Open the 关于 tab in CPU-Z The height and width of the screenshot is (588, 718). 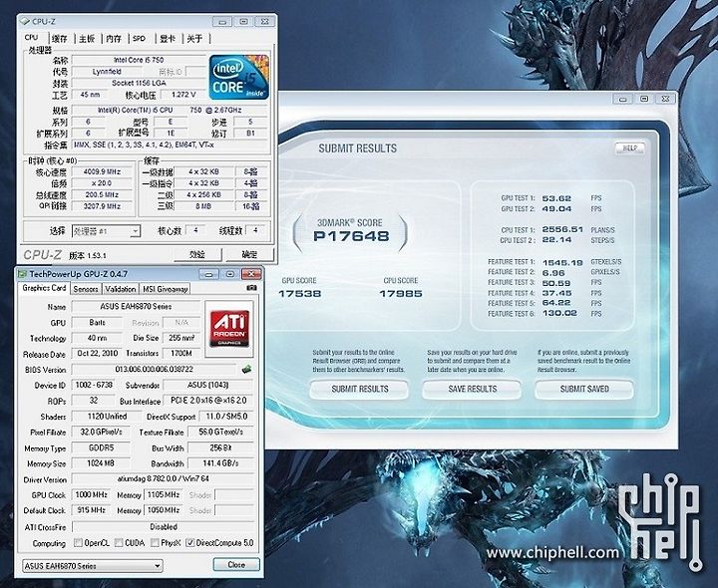coord(195,39)
